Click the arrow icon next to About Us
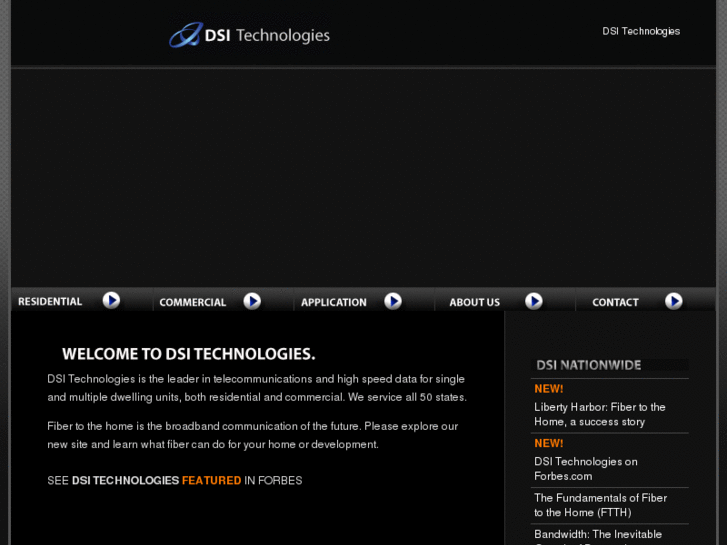This screenshot has width=727, height=545. pos(534,301)
